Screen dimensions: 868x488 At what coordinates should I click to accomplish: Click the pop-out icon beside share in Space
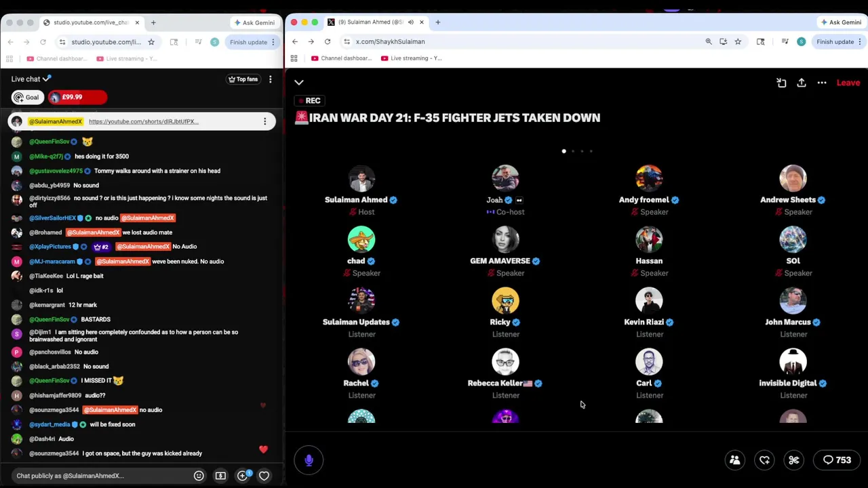pyautogui.click(x=781, y=83)
